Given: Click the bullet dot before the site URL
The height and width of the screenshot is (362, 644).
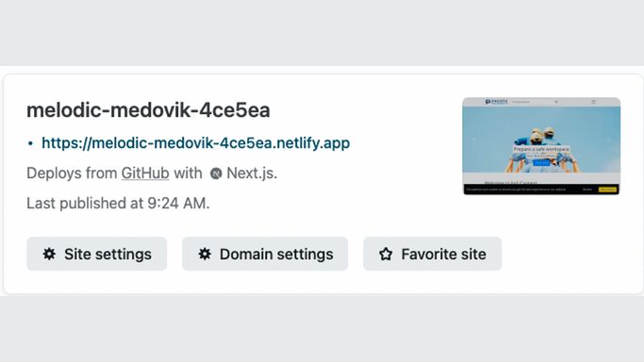Looking at the screenshot, I should (x=30, y=143).
